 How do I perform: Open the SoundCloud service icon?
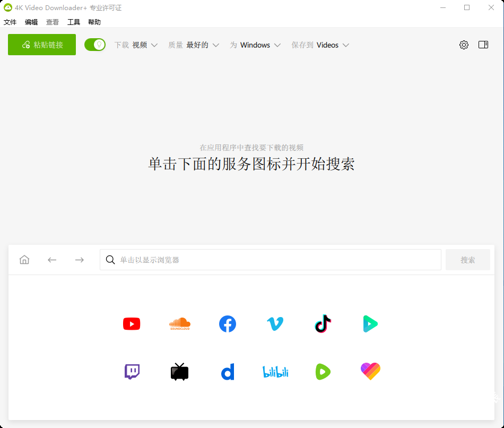click(x=180, y=324)
